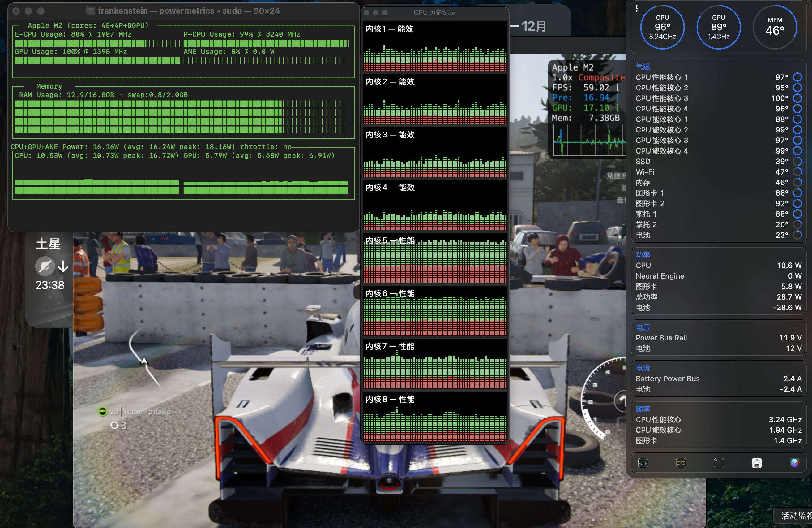Open the three-dot menu in sensors panel

point(637,8)
